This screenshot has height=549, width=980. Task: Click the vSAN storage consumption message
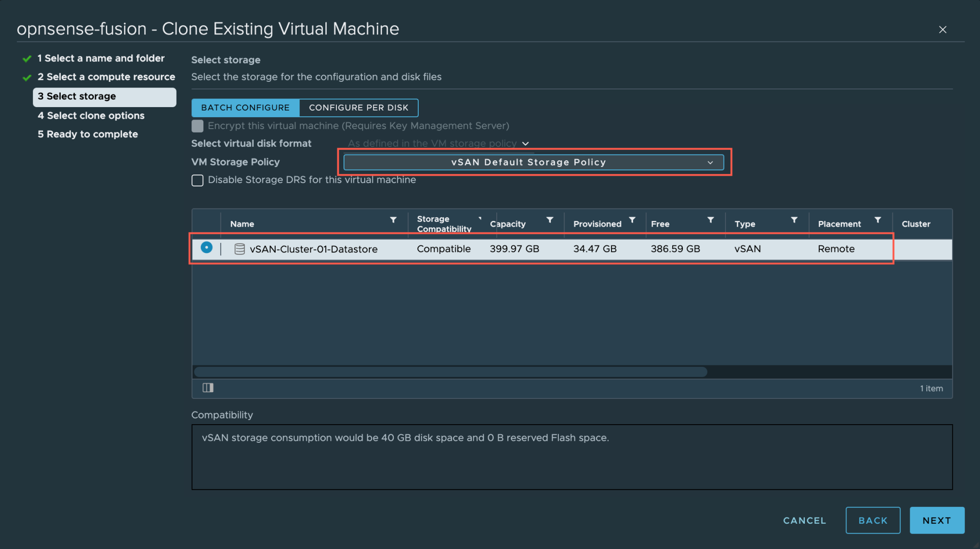(x=405, y=438)
